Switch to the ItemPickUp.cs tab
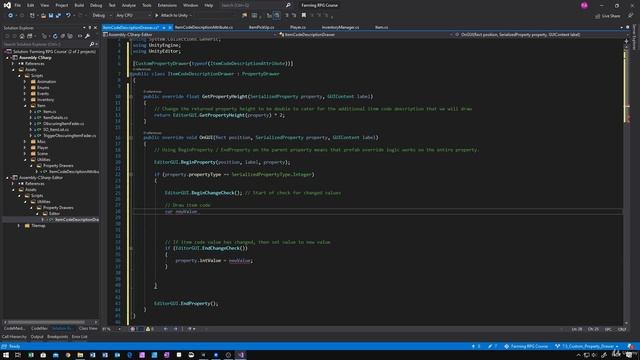This screenshot has height=360, width=640. pos(261,27)
